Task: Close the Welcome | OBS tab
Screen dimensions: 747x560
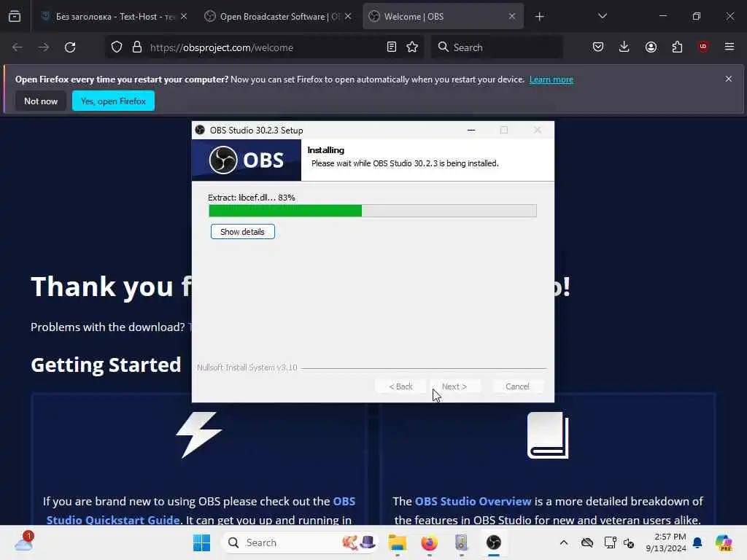Action: pyautogui.click(x=511, y=17)
